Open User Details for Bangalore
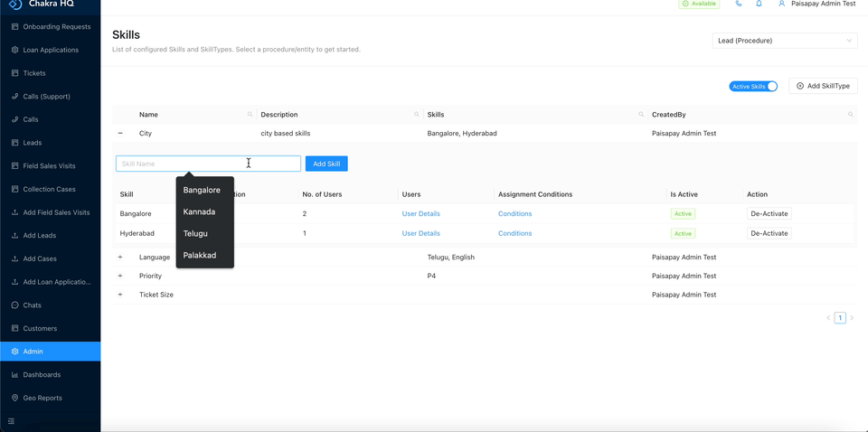 [x=420, y=214]
